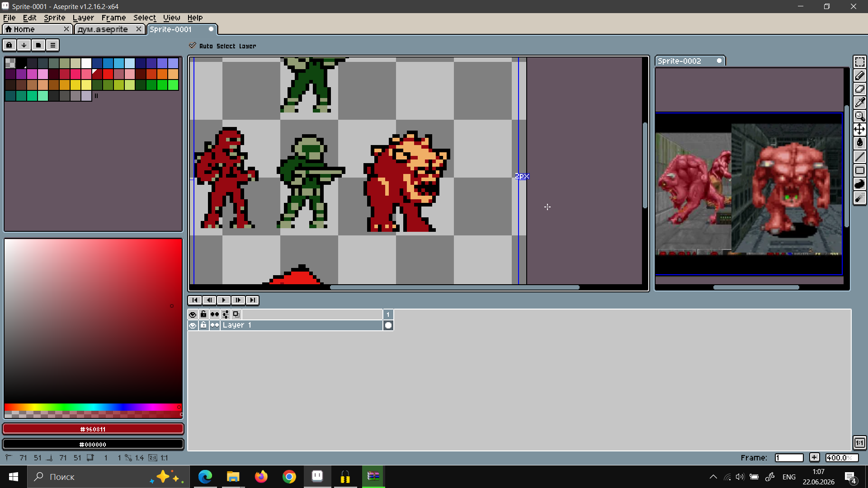Pick the bright red palette swatch
Screen dimensions: 868x488
pyautogui.click(x=108, y=74)
